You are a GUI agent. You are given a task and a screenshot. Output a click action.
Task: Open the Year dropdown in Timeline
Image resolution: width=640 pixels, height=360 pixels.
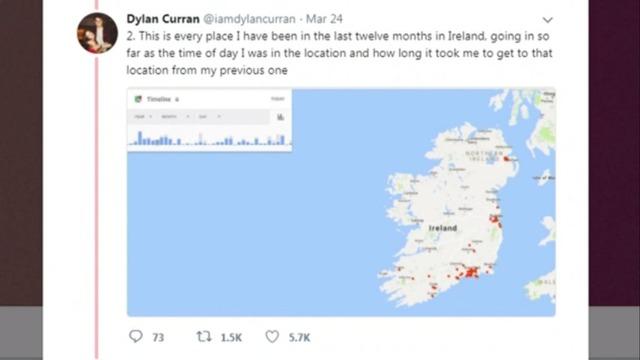[143, 117]
